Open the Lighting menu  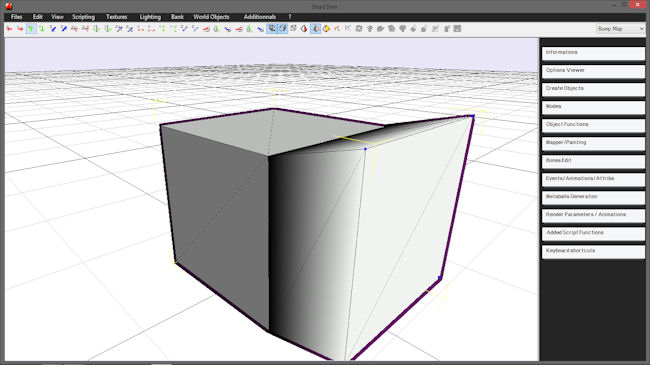(150, 17)
